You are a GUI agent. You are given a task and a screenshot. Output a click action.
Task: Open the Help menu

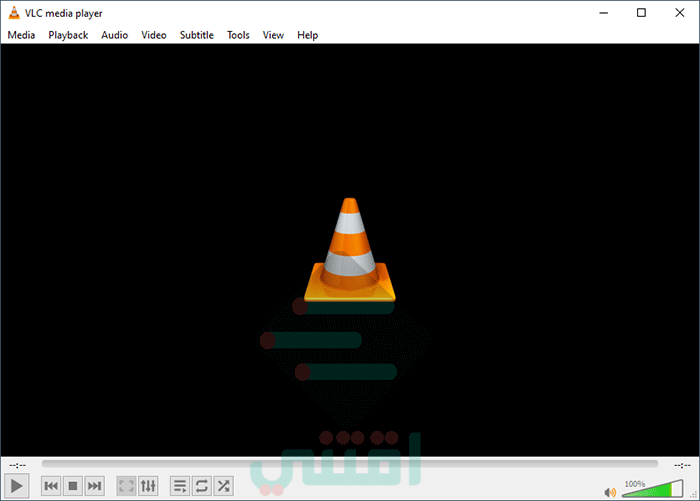308,35
